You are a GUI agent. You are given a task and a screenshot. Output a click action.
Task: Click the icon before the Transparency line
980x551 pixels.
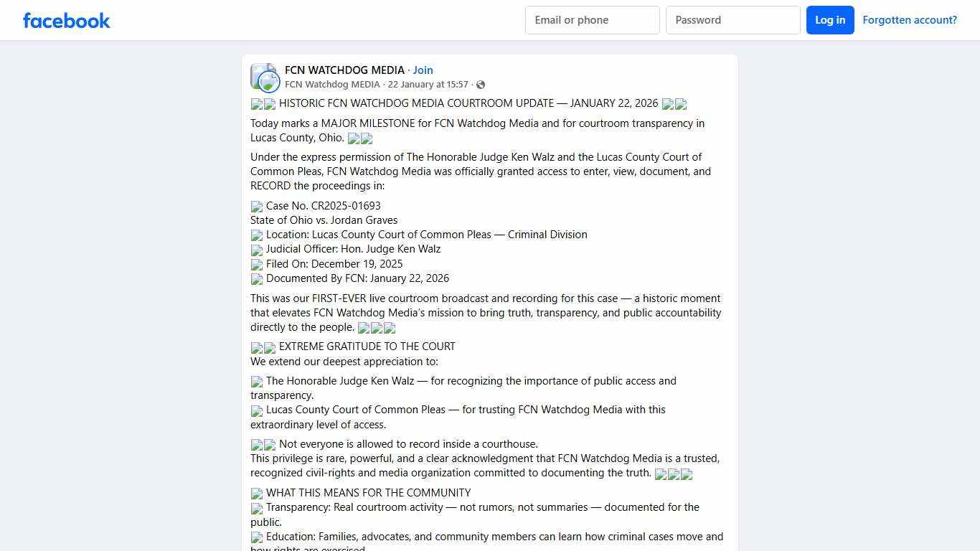257,509
